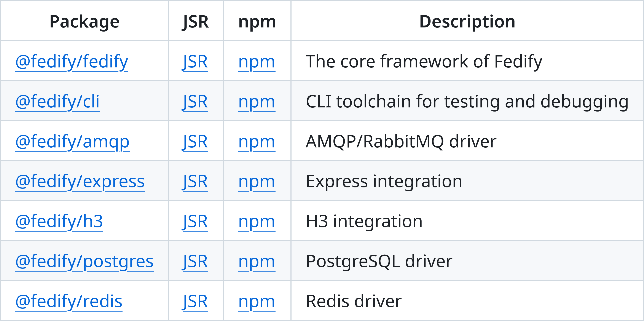Open npm link for CLI toolchain row
This screenshot has height=321, width=644.
(x=257, y=102)
